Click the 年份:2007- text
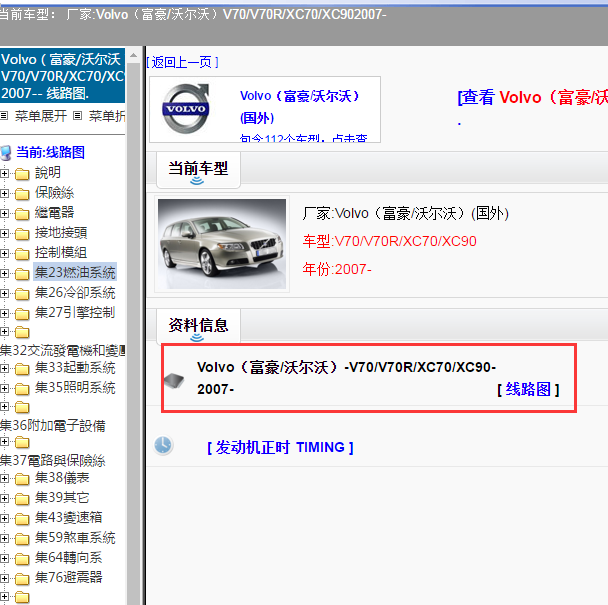This screenshot has height=605, width=608. pos(337,269)
